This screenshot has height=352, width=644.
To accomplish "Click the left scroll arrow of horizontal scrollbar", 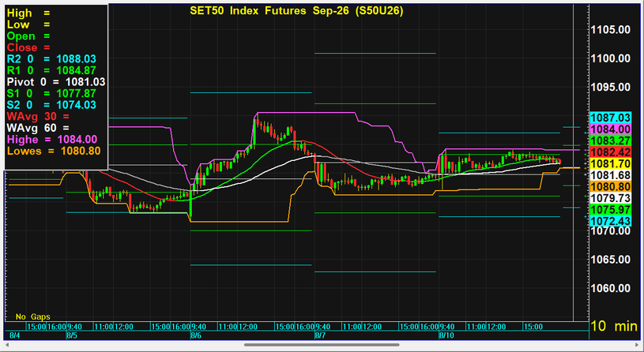I will coord(7,345).
